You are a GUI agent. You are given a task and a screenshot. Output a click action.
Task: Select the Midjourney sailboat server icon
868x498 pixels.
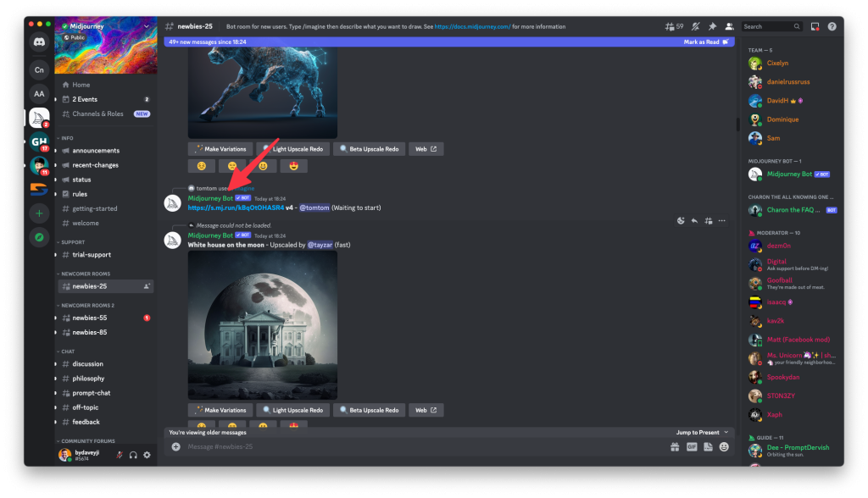39,118
